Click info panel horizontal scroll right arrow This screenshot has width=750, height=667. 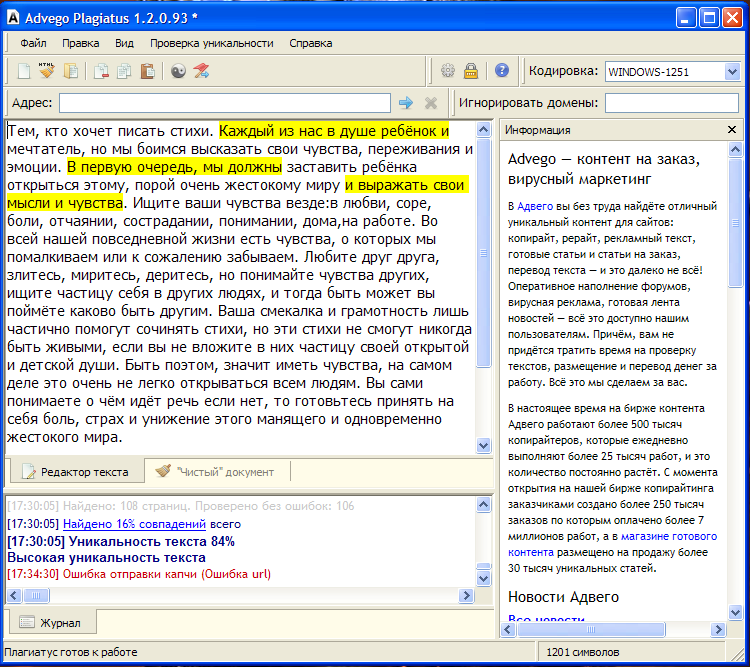pos(718,630)
